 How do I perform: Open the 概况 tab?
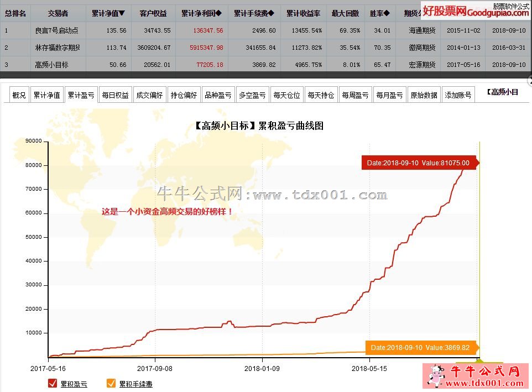coord(19,95)
